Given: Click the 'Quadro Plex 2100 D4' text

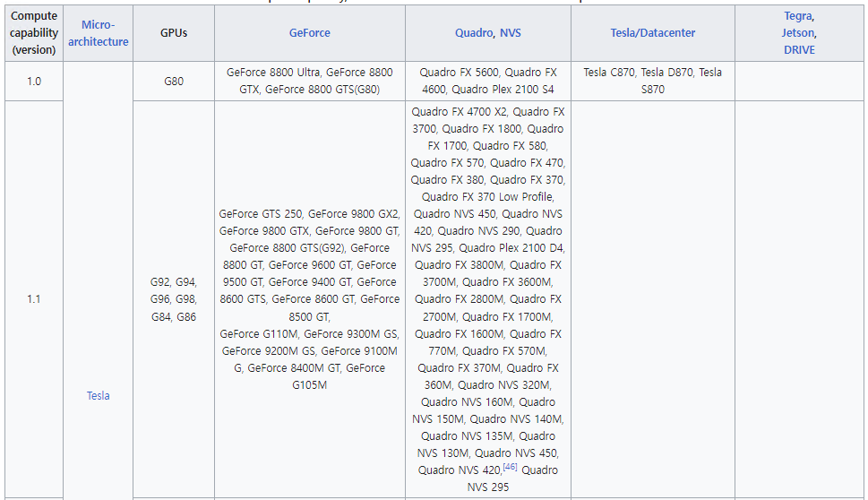Looking at the screenshot, I should click(x=511, y=248).
